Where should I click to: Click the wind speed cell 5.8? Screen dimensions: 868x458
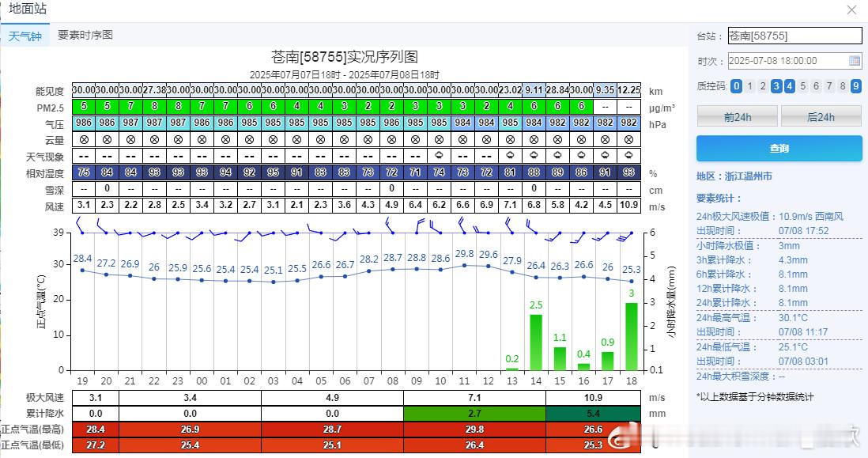[557, 205]
